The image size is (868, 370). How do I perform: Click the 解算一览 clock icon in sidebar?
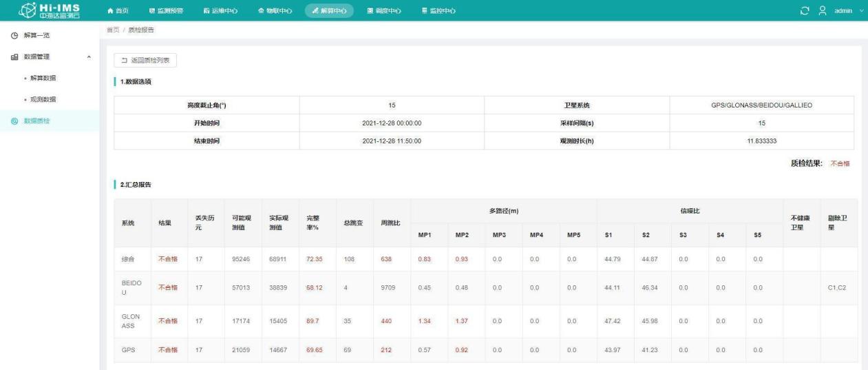click(14, 34)
